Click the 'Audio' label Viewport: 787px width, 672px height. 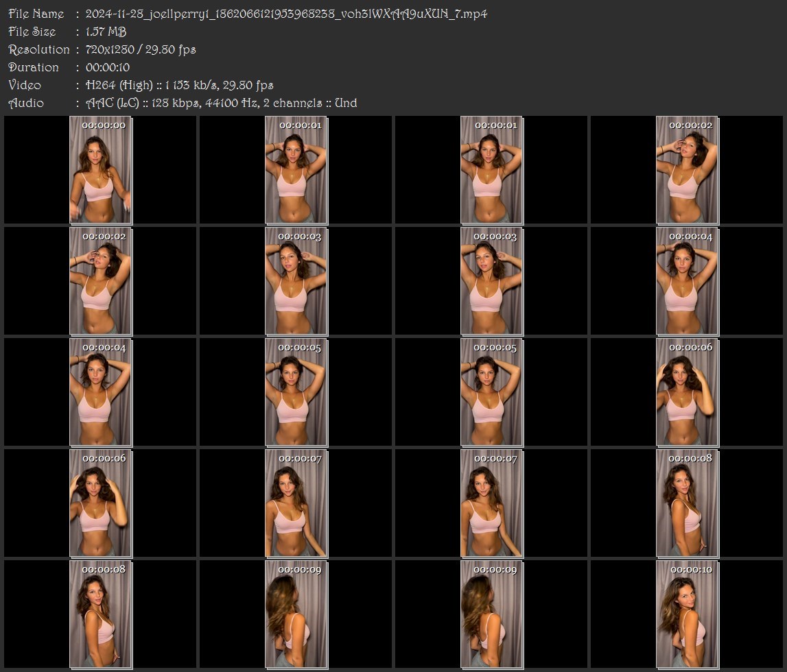[26, 104]
